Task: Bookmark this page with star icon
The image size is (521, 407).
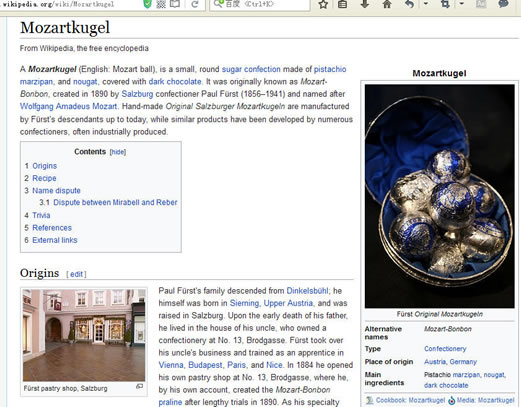Action: 323,4
